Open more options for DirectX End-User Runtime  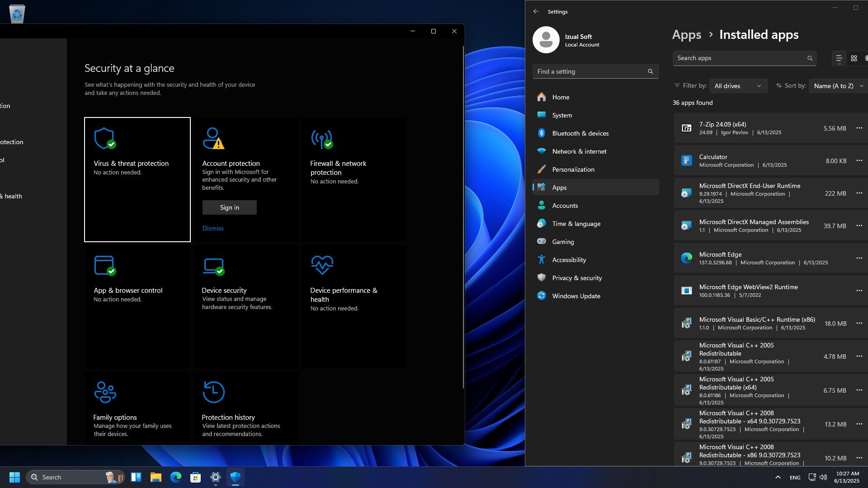[859, 193]
